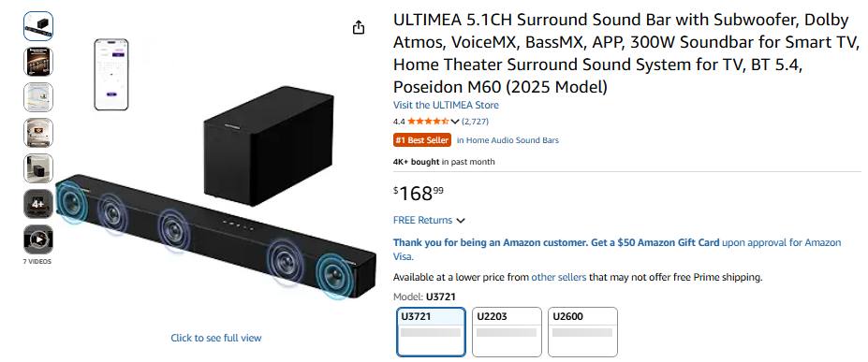Select the second product thumbnail image
This screenshot has height=362, width=868.
click(38, 62)
